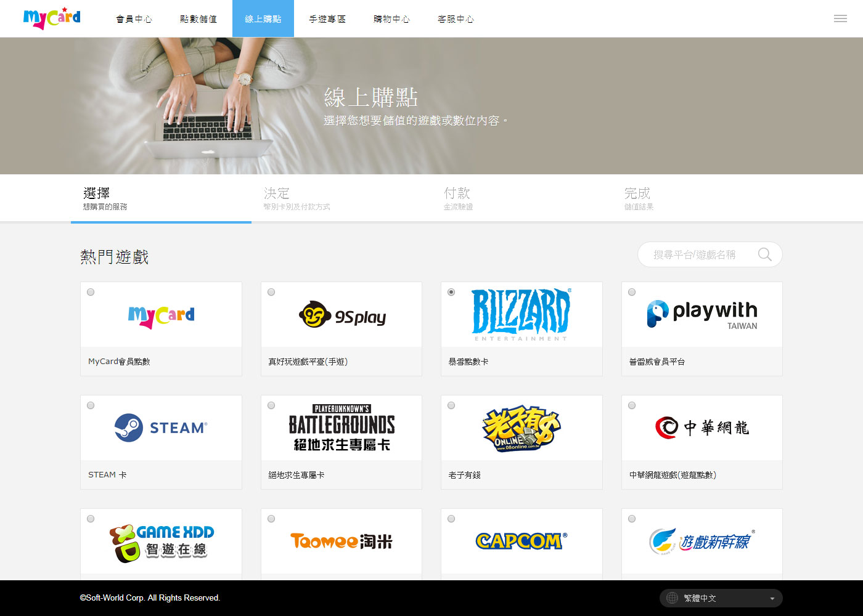Select the MyCard會員點數 radio button
The height and width of the screenshot is (616, 863).
click(91, 292)
